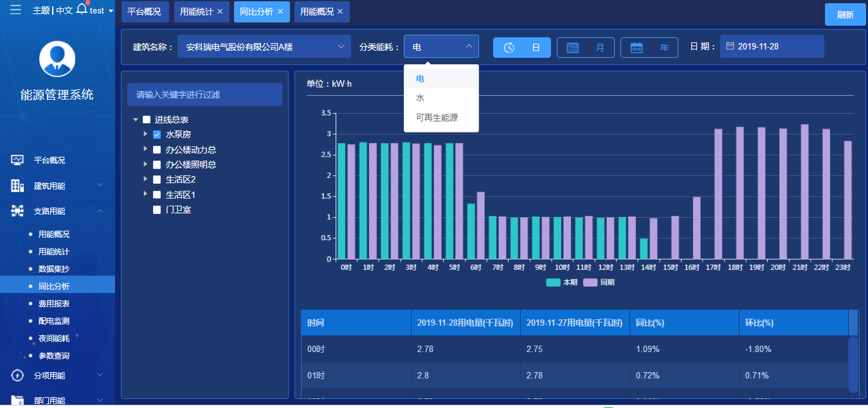Image resolution: width=868 pixels, height=408 pixels.
Task: Select the 月 month view button
Action: click(x=586, y=48)
